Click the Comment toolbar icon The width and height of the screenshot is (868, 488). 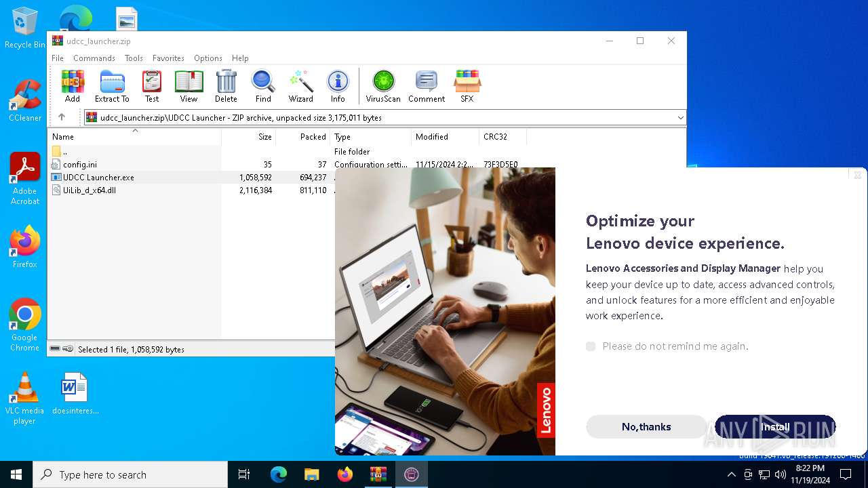(427, 86)
